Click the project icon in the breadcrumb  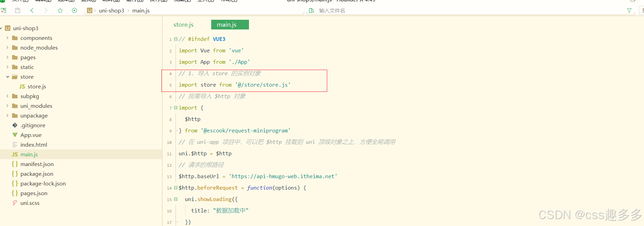click(x=90, y=10)
